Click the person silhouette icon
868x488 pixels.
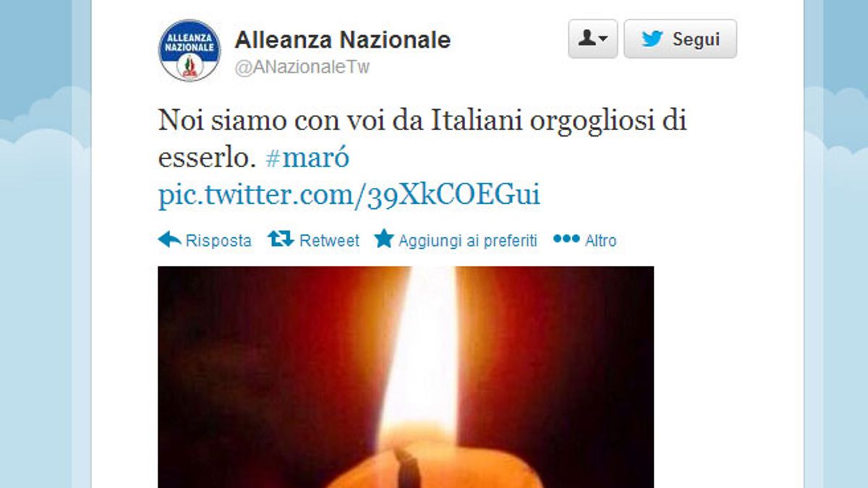pyautogui.click(x=587, y=39)
